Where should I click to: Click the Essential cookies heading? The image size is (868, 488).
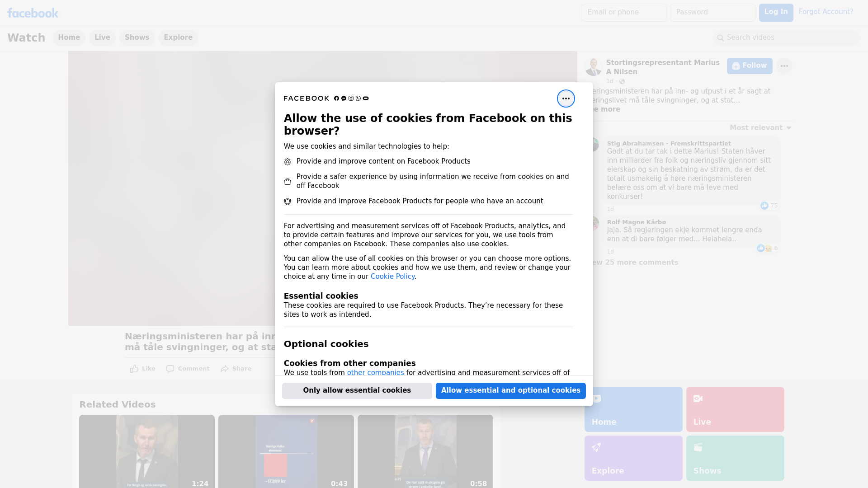[x=321, y=296]
